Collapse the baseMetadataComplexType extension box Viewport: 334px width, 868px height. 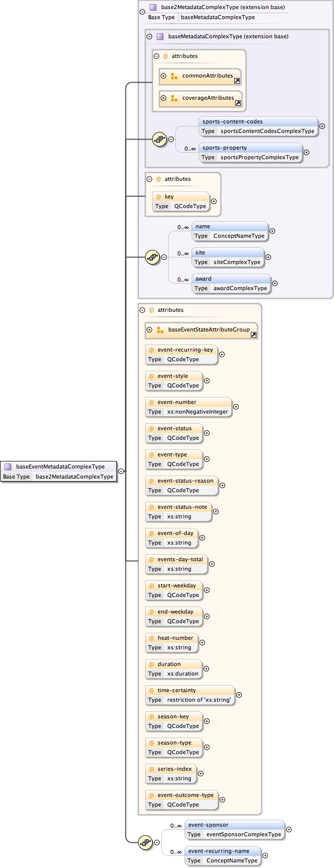[x=150, y=37]
